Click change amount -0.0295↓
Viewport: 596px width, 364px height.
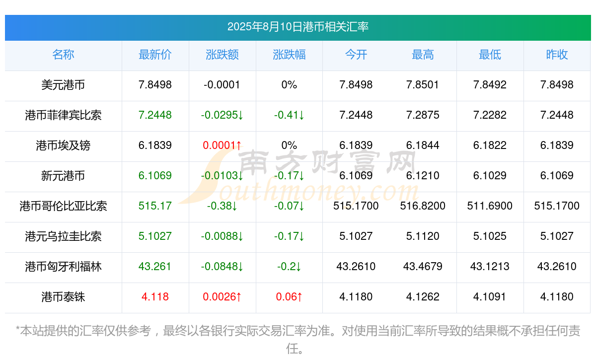pos(222,115)
